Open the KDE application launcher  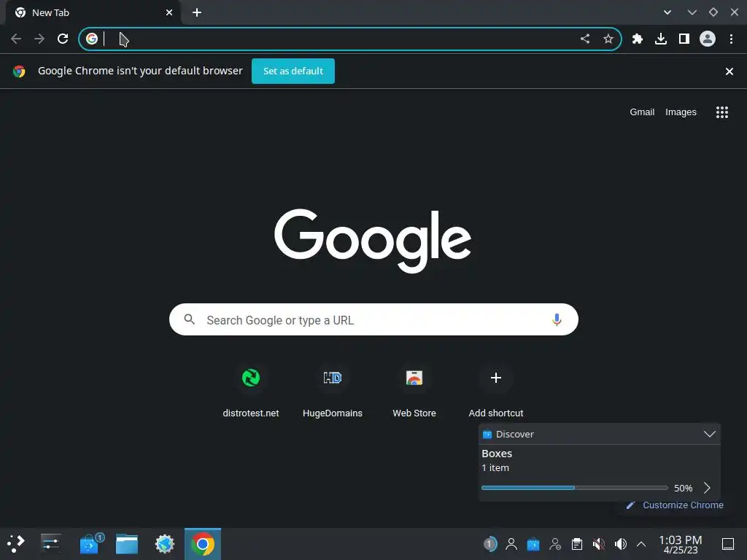click(16, 544)
